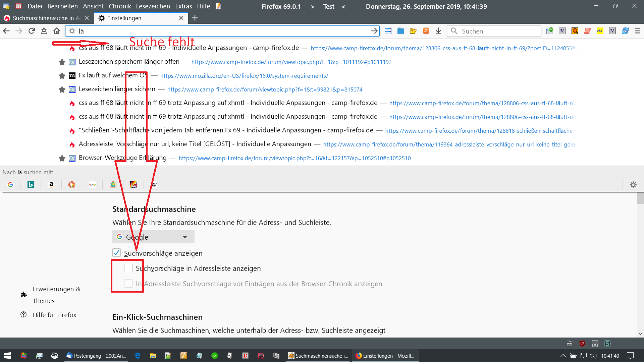Toggle suggestions before browser history checkbox
Image resolution: width=644 pixels, height=362 pixels.
128,284
